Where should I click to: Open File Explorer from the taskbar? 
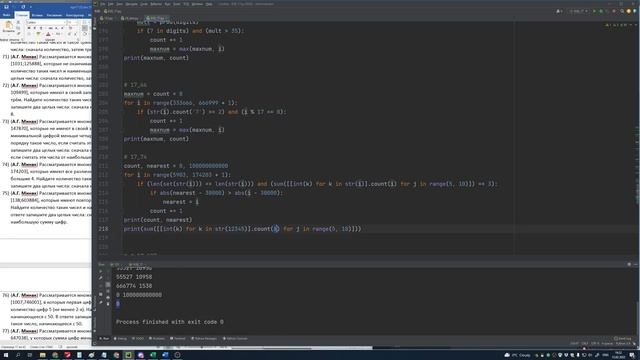pyautogui.click(x=42, y=355)
